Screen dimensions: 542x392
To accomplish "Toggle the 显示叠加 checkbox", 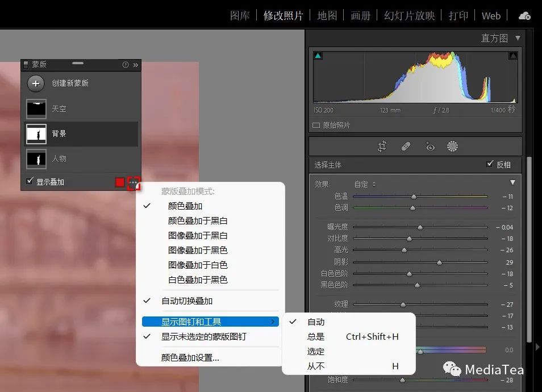I will pyautogui.click(x=30, y=181).
